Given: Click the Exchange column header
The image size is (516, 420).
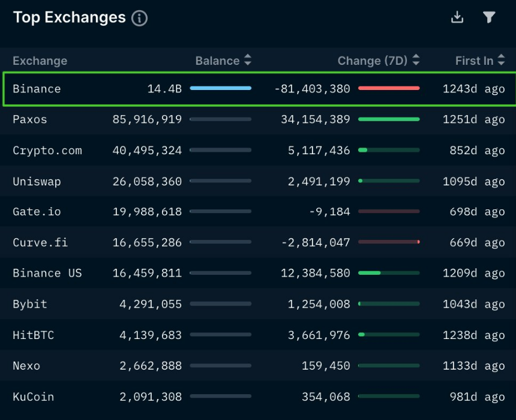Looking at the screenshot, I should [x=40, y=61].
